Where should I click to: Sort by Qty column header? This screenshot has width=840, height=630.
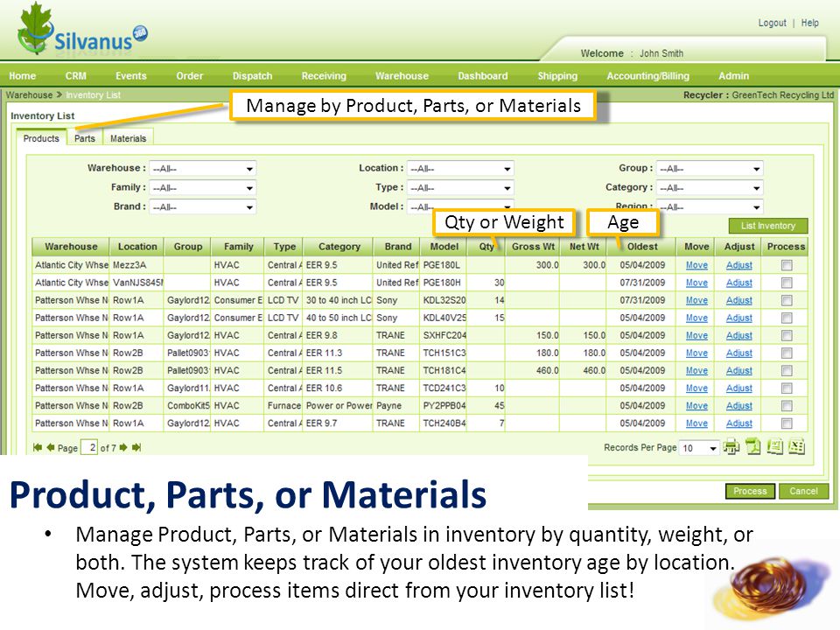pos(486,247)
